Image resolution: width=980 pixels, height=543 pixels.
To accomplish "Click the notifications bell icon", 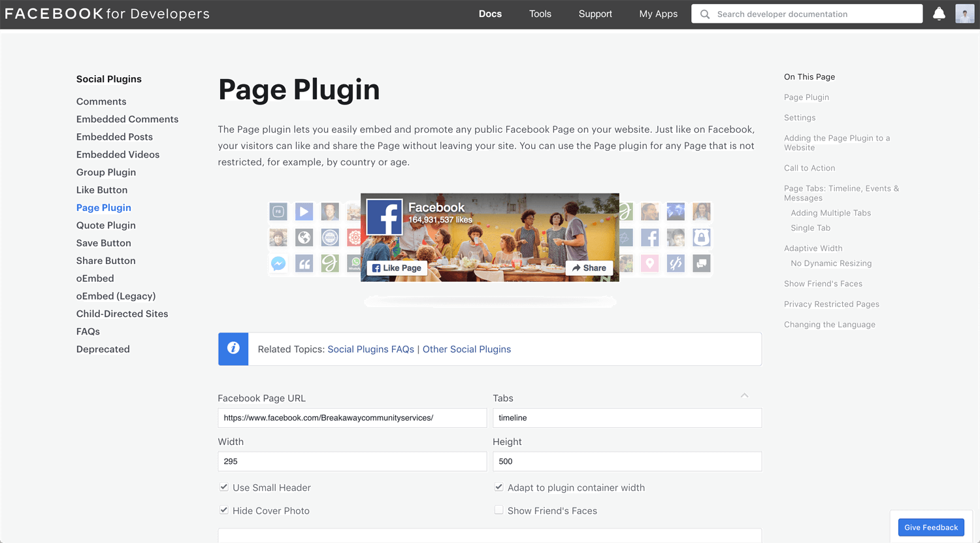I will 939,14.
